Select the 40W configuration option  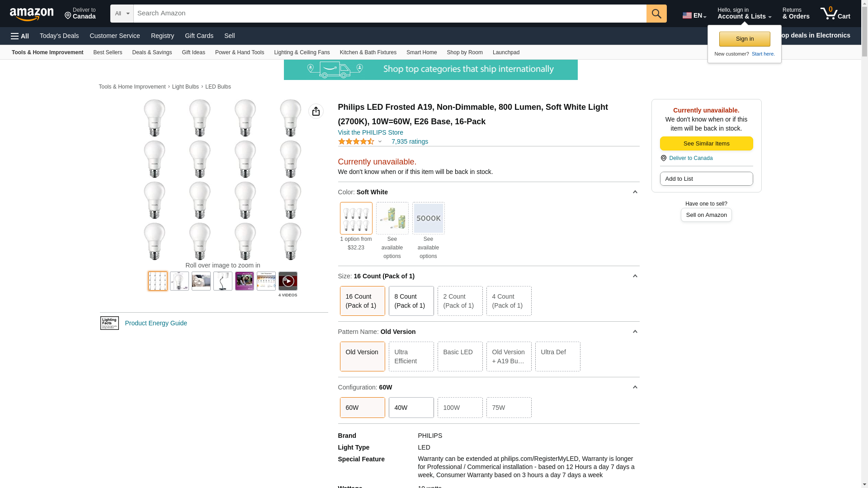(411, 408)
